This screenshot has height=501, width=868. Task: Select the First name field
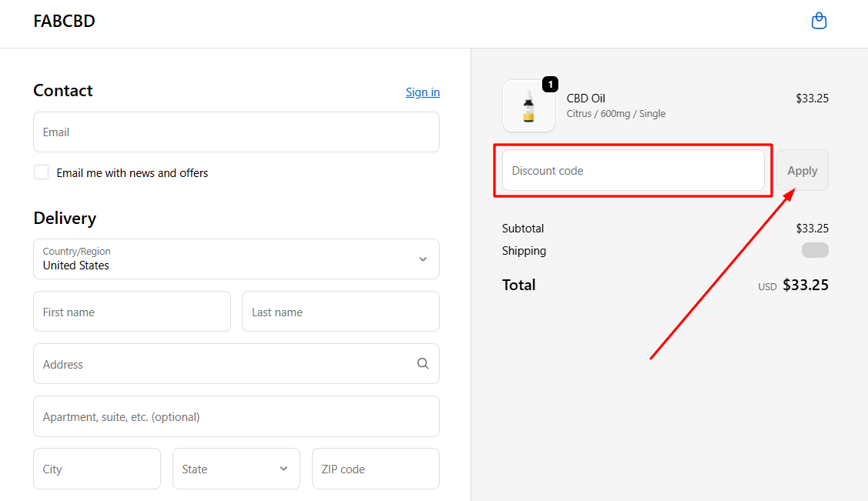[x=132, y=312]
